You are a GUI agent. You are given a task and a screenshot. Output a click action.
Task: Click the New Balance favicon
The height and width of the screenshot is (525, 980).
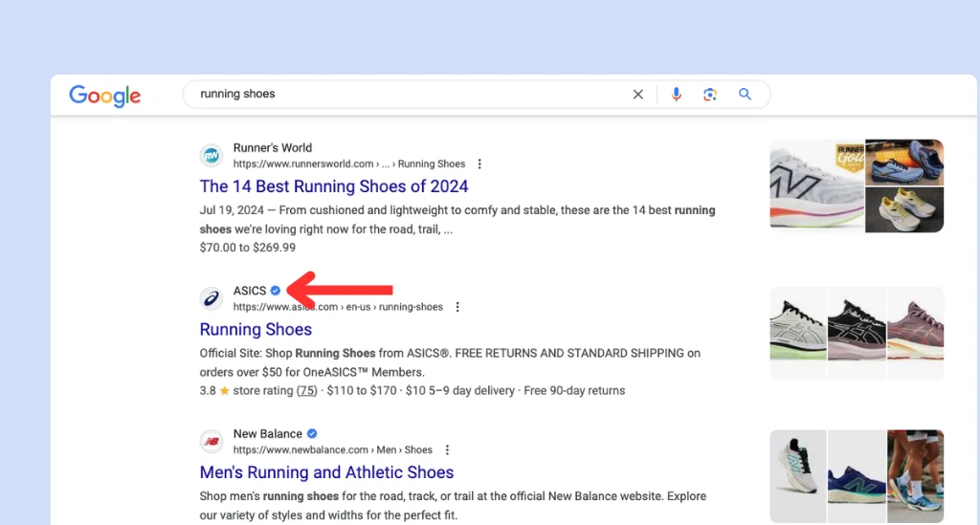coord(212,442)
